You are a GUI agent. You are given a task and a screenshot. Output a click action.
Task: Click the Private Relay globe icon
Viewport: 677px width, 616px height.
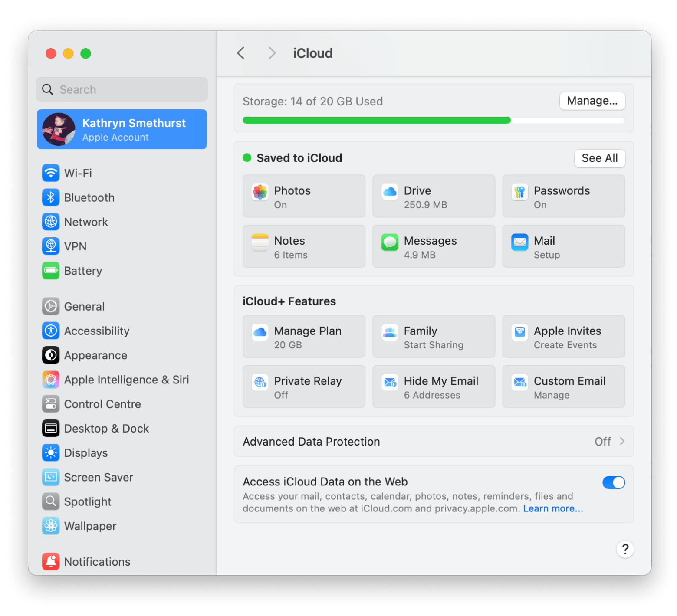tap(260, 382)
